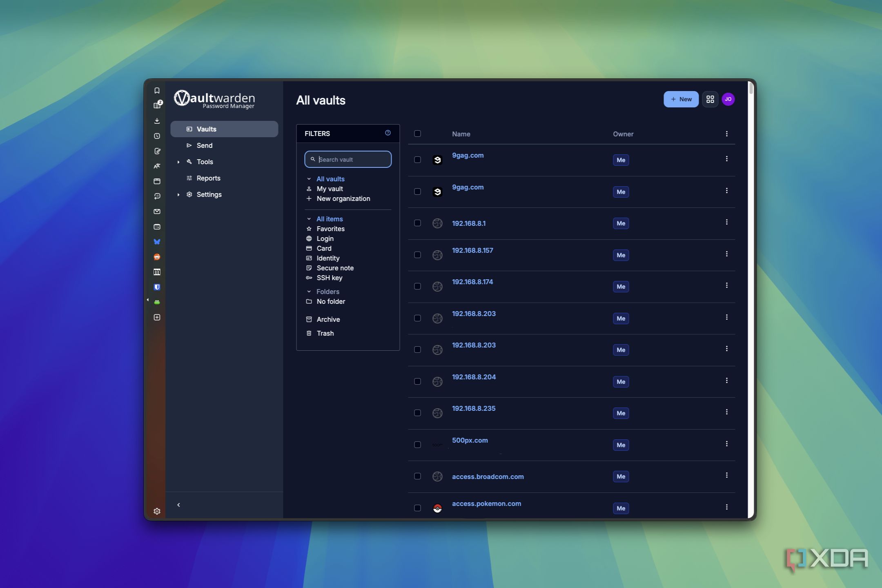Open the access.pokemon.com entry
Viewport: 882px width, 588px height.
(486, 503)
